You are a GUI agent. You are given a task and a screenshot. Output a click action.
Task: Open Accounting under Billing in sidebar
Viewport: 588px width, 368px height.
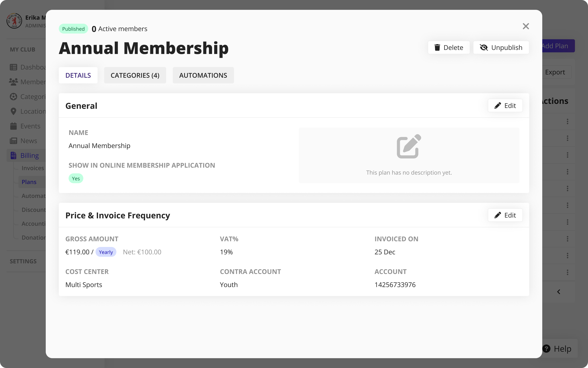33,223
